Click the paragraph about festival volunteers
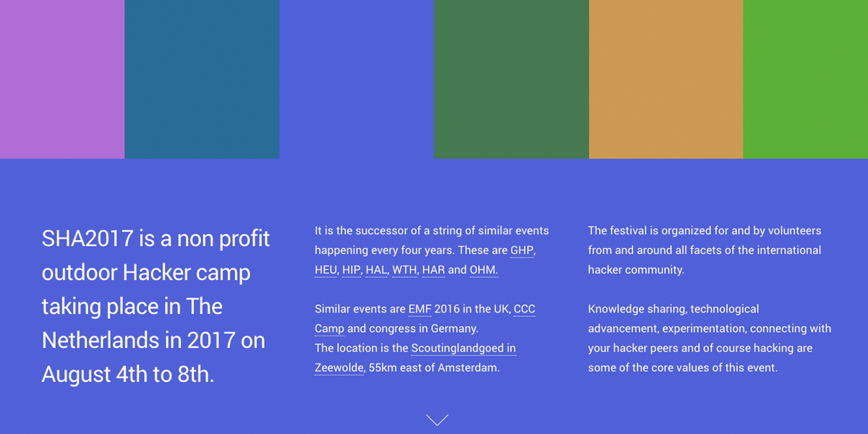The image size is (868, 434). [x=705, y=250]
